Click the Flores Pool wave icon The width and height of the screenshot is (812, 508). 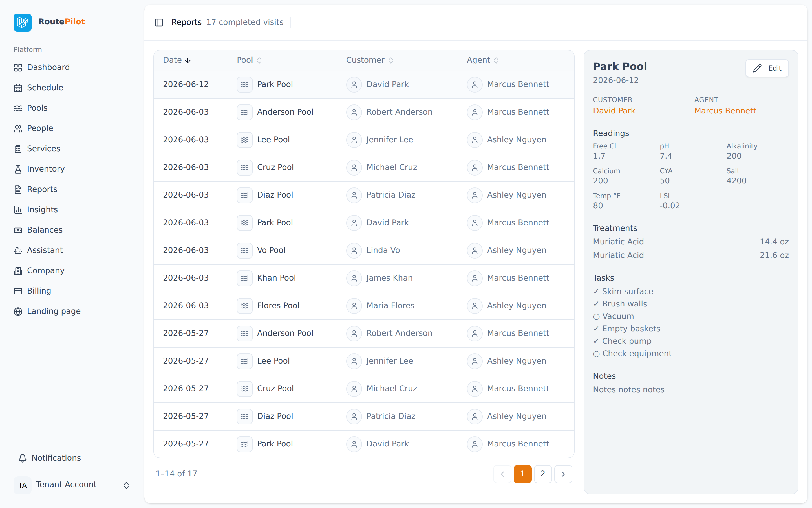coord(245,306)
